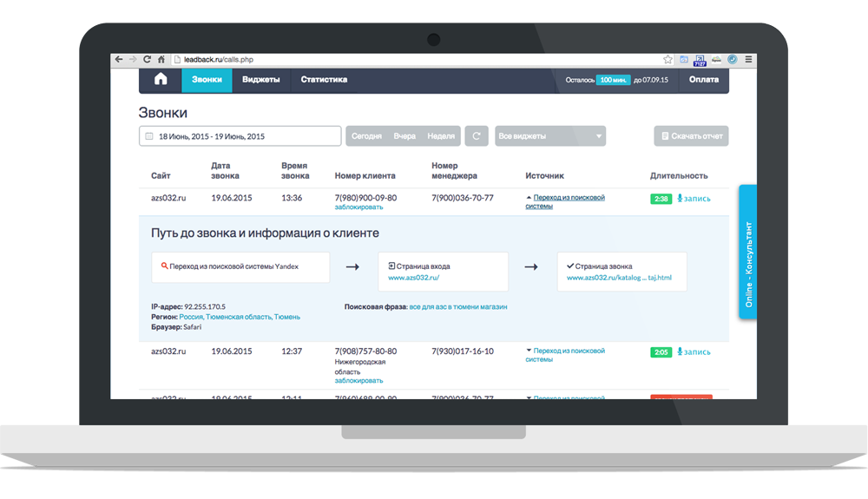The height and width of the screenshot is (499, 868).
Task: Click the 100 мин. remaining minutes badge
Action: pos(613,80)
